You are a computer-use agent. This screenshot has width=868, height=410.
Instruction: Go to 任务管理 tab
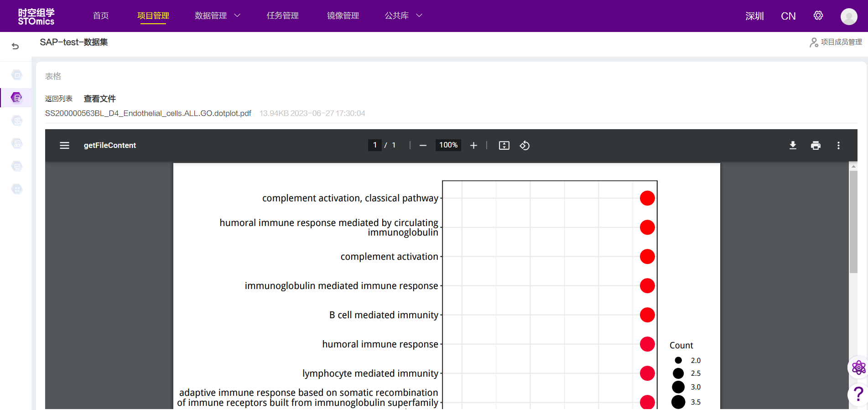click(x=282, y=16)
